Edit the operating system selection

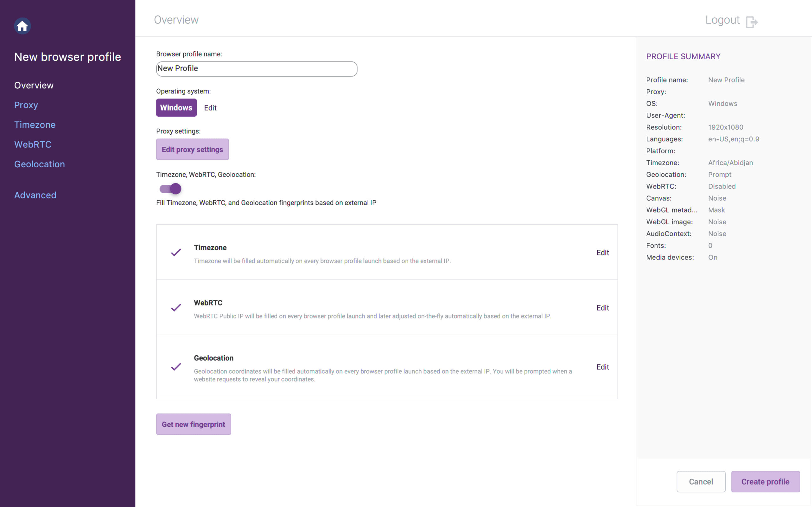coord(210,108)
